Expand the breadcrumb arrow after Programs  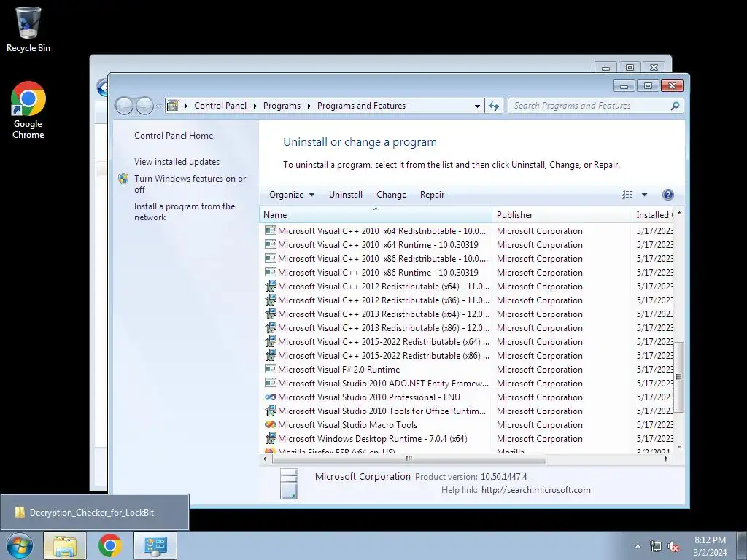(x=309, y=106)
